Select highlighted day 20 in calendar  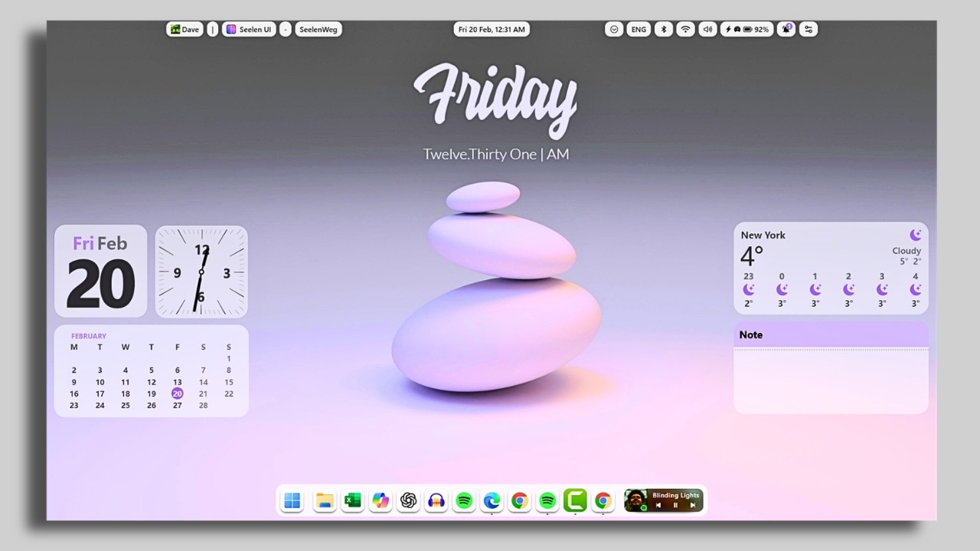(x=177, y=393)
